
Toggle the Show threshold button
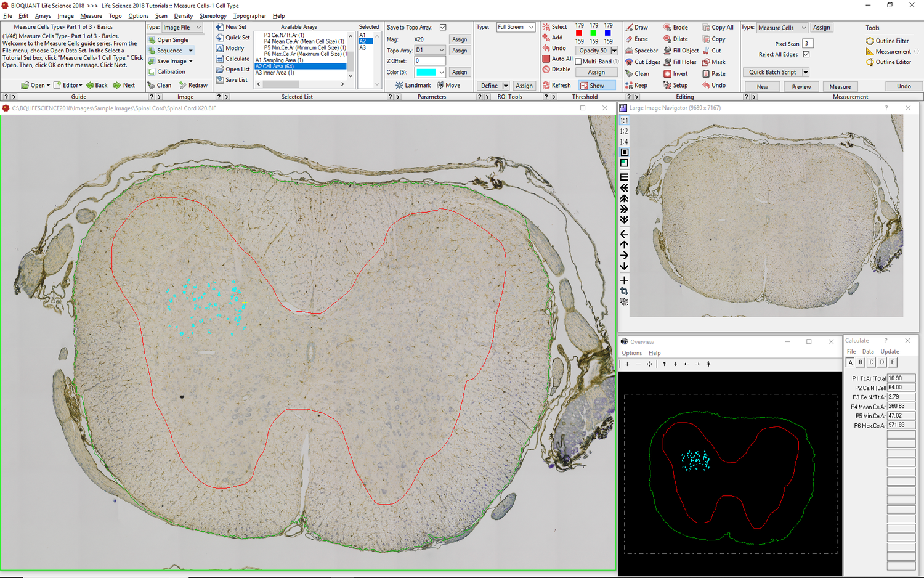[x=596, y=86]
